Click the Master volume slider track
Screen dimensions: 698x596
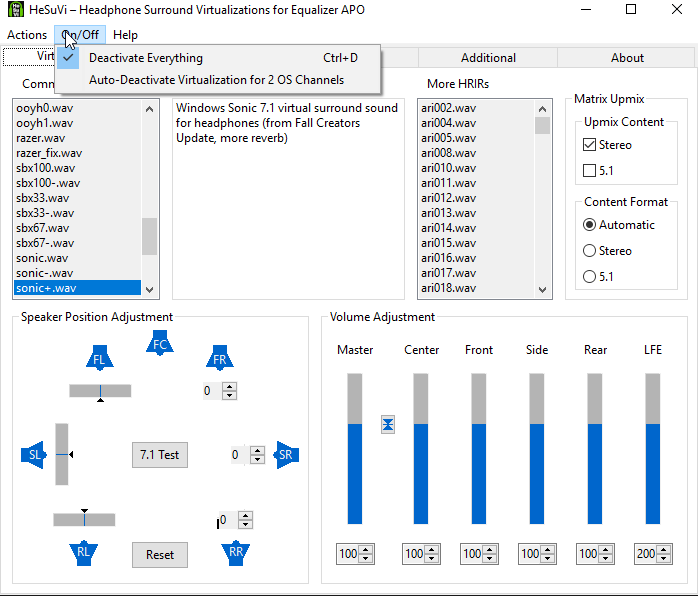tap(355, 449)
